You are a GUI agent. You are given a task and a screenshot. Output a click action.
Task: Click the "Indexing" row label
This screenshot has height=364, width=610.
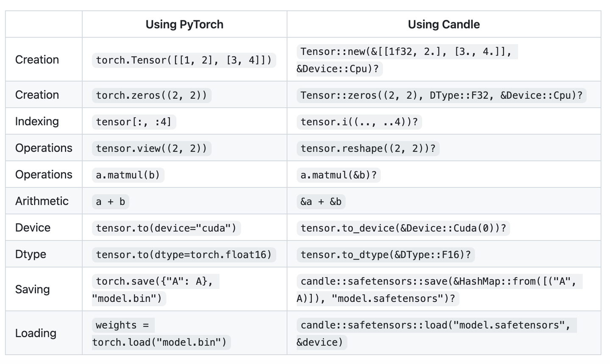(x=37, y=121)
